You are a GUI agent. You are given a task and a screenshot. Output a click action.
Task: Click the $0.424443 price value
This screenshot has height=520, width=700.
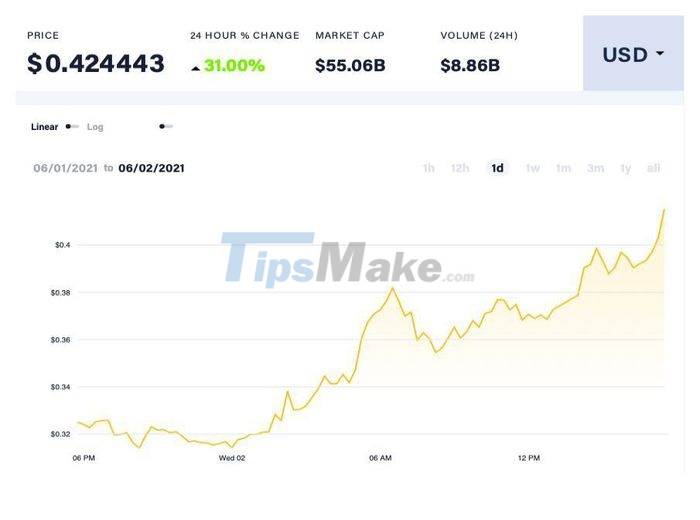point(96,64)
